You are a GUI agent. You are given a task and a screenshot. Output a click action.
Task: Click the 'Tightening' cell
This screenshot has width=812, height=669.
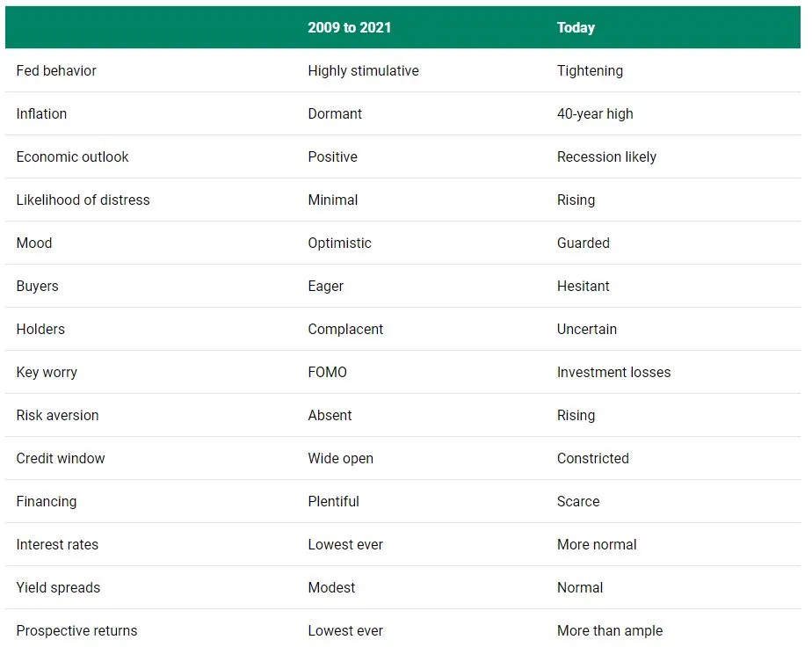tap(590, 70)
